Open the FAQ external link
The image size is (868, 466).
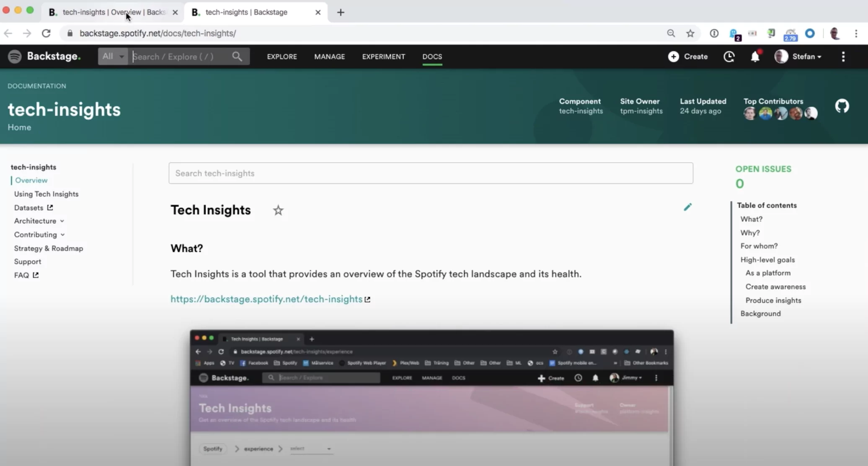pyautogui.click(x=26, y=275)
